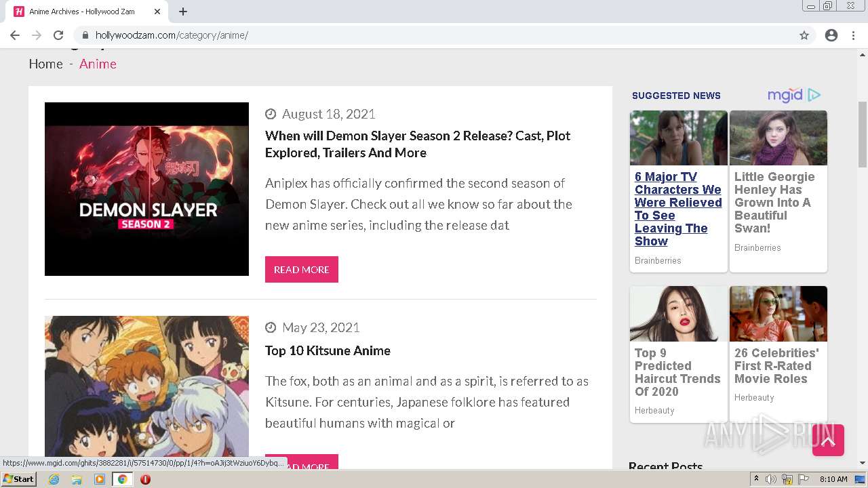This screenshot has width=868, height=488.
Task: Click celebrities R-rated roles ad image
Action: click(778, 314)
